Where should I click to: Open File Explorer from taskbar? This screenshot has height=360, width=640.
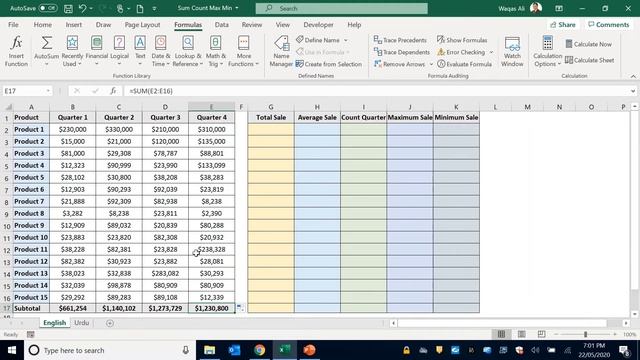pyautogui.click(x=209, y=350)
